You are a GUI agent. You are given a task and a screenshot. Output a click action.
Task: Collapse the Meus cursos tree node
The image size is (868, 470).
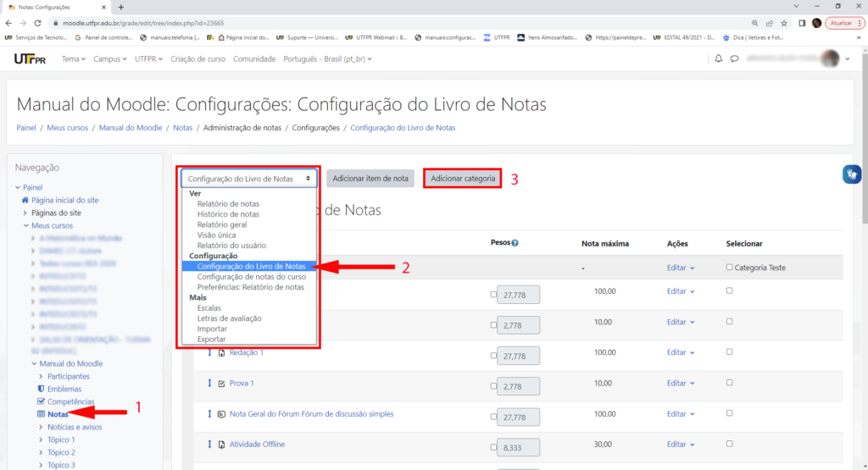coord(26,225)
